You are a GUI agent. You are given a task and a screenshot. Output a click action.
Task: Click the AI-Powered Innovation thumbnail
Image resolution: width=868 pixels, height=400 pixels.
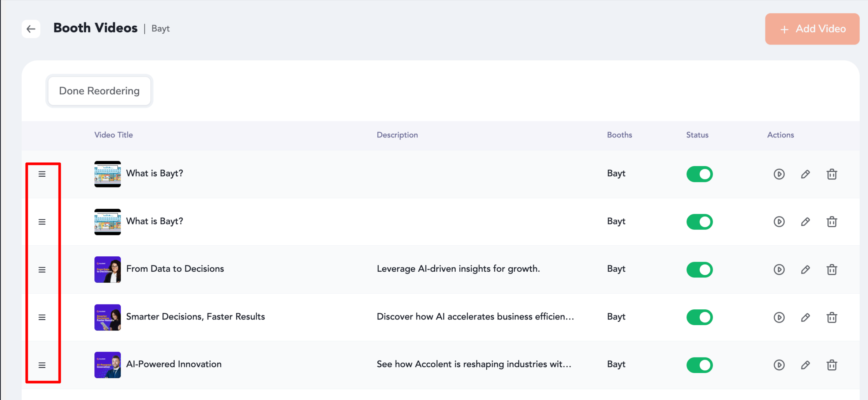108,365
